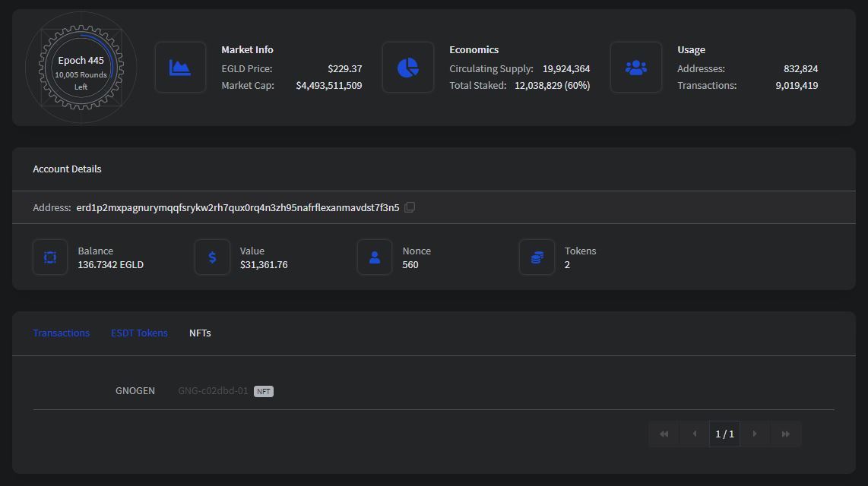The height and width of the screenshot is (486, 868).
Task: Click the Market Info heading
Action: 248,50
